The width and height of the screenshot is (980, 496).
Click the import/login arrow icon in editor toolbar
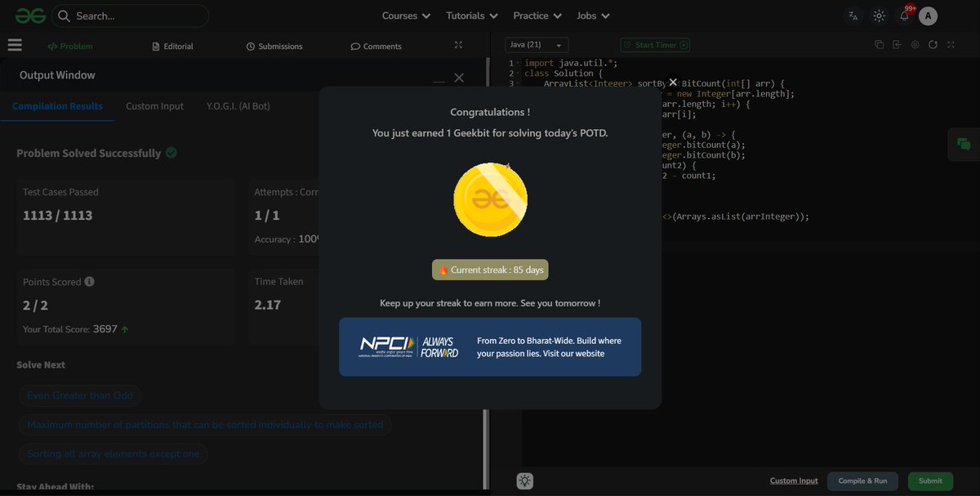[897, 45]
